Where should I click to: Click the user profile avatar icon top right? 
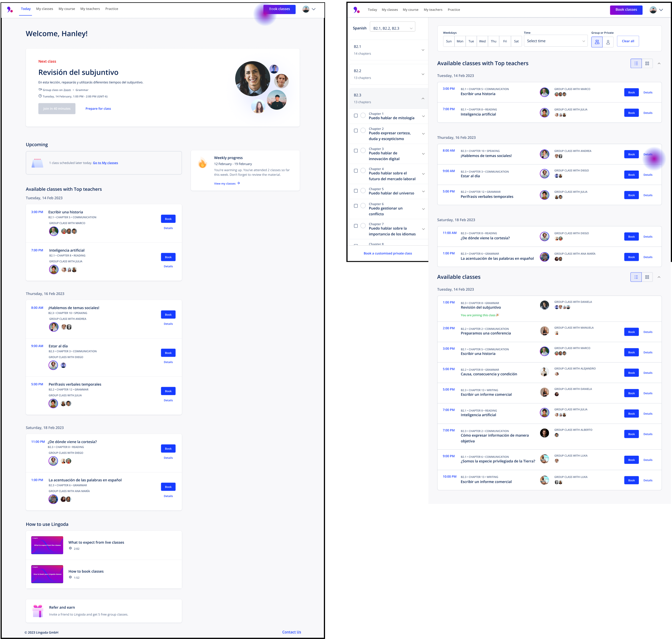[305, 9]
